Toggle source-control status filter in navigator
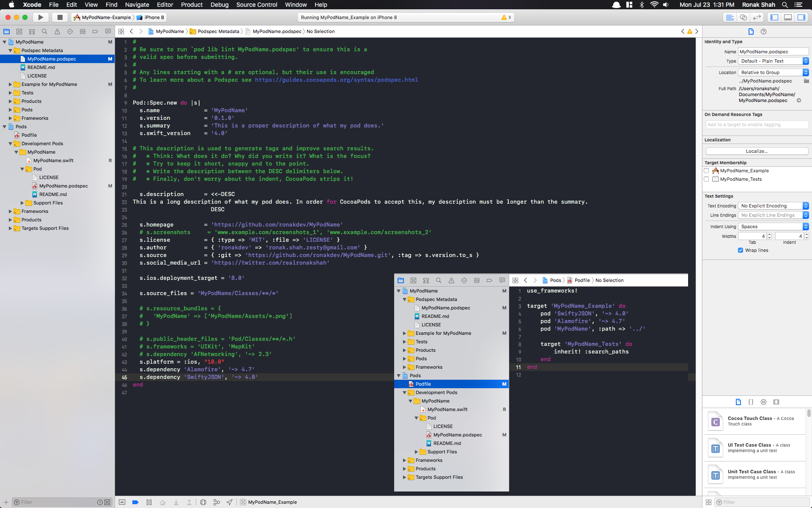This screenshot has height=508, width=812. [x=107, y=502]
